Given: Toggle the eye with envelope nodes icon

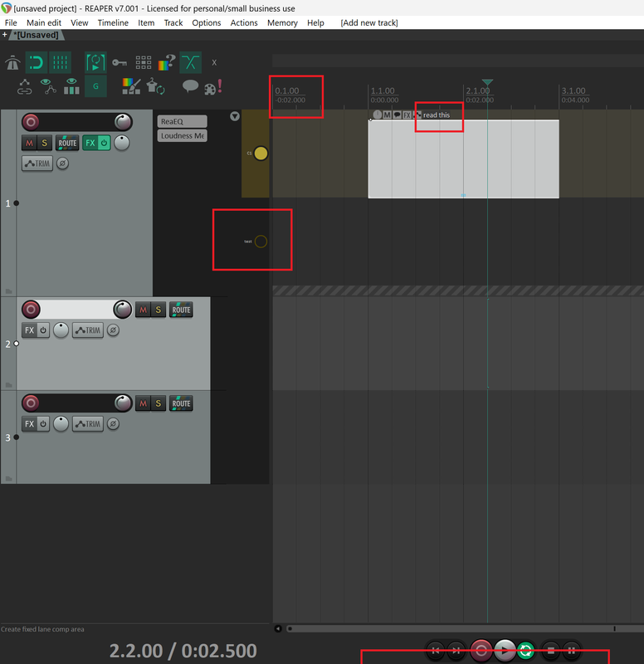Looking at the screenshot, I should pos(48,86).
